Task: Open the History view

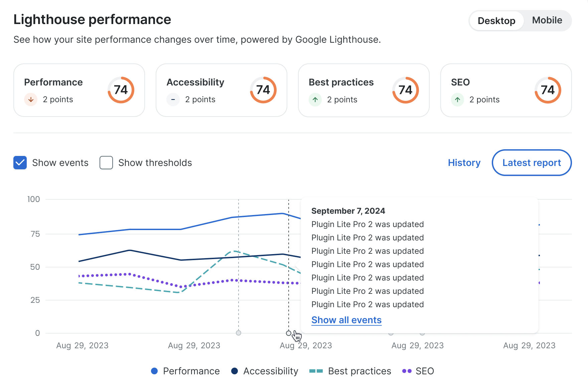Action: (x=464, y=163)
